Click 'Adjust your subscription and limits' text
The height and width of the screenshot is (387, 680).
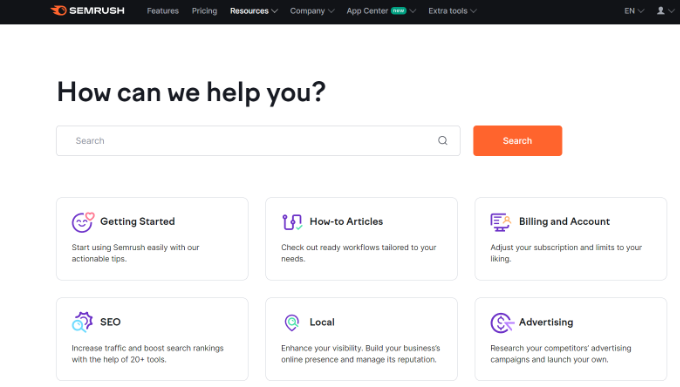coord(566,253)
